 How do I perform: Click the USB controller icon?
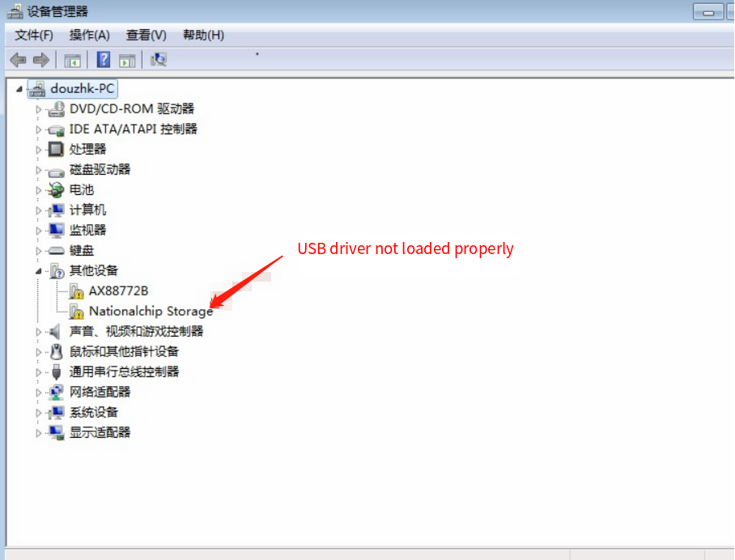pyautogui.click(x=56, y=372)
